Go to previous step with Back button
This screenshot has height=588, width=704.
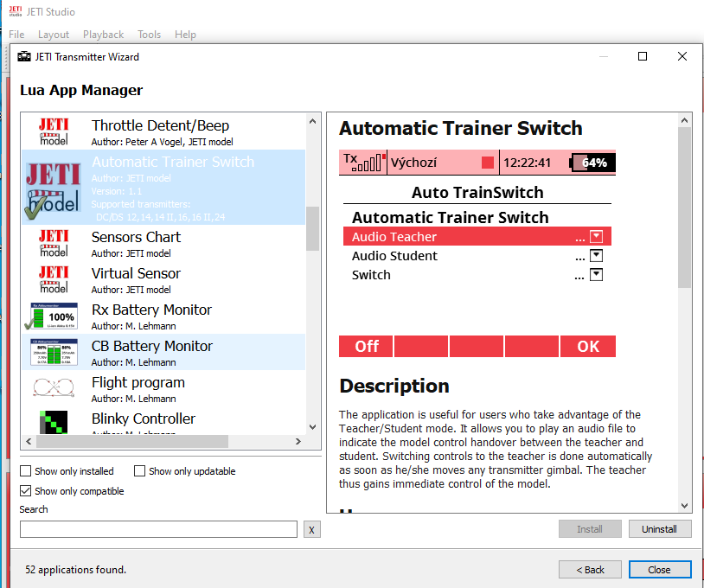point(590,570)
